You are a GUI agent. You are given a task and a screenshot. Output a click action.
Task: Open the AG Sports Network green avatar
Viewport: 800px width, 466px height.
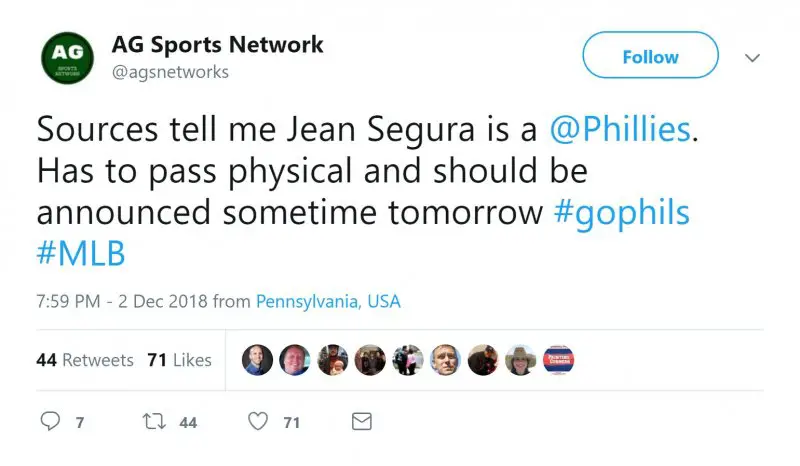click(x=68, y=59)
